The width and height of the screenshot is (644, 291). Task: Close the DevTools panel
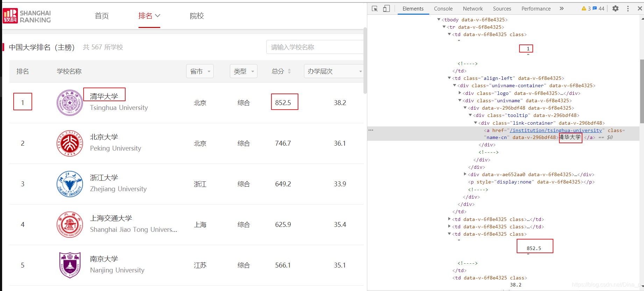[639, 8]
